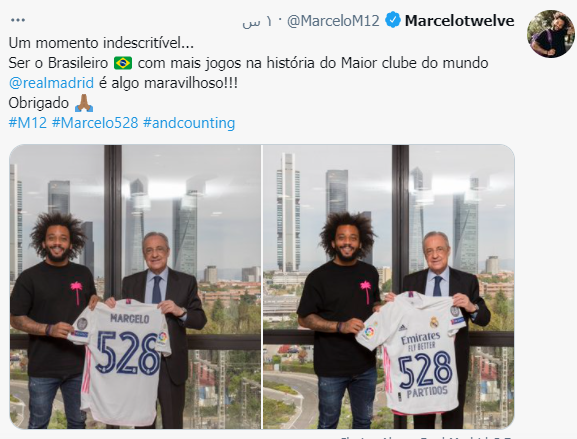This screenshot has width=577, height=439.
Task: Follow the @realmadrid mention link
Action: (51, 83)
